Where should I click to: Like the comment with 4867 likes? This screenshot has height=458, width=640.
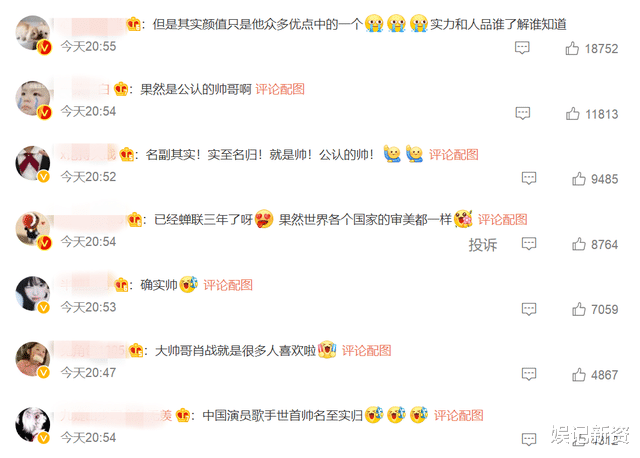(x=579, y=374)
